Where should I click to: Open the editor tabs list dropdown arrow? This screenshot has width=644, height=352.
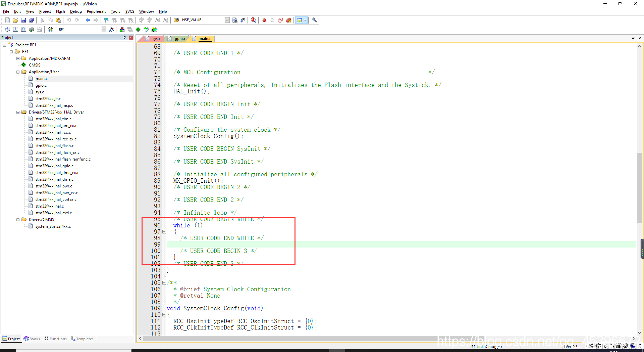[x=633, y=38]
